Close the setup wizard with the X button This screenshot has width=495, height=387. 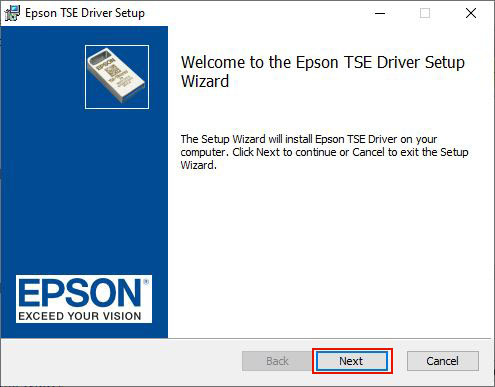471,13
